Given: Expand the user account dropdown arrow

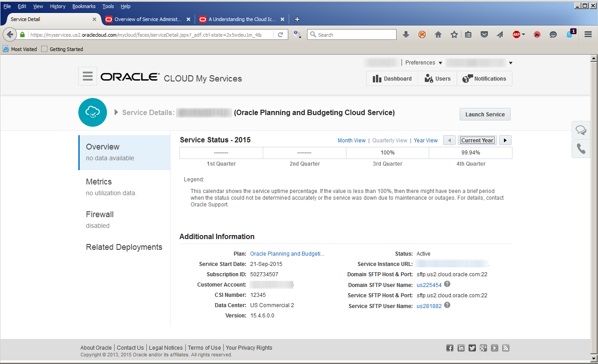Looking at the screenshot, I should point(511,63).
